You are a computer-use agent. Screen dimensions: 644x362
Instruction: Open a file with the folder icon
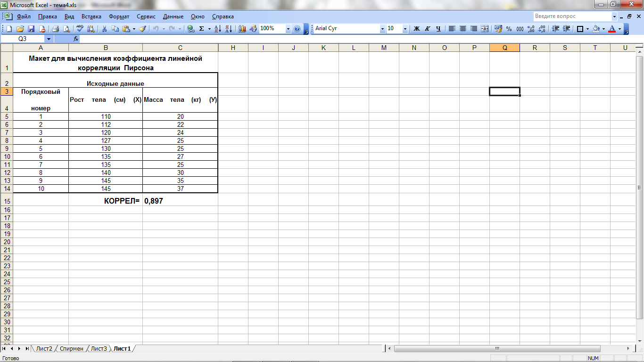click(20, 29)
